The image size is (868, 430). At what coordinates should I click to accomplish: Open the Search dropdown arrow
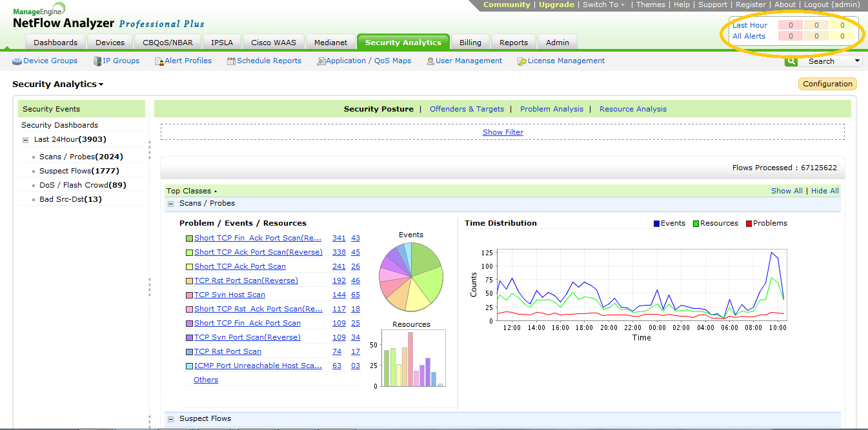pyautogui.click(x=857, y=61)
